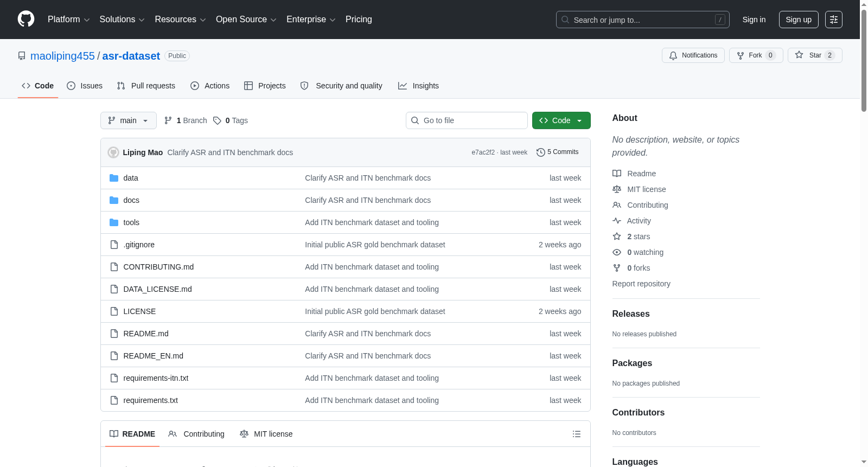Open Security and quality tab

341,86
